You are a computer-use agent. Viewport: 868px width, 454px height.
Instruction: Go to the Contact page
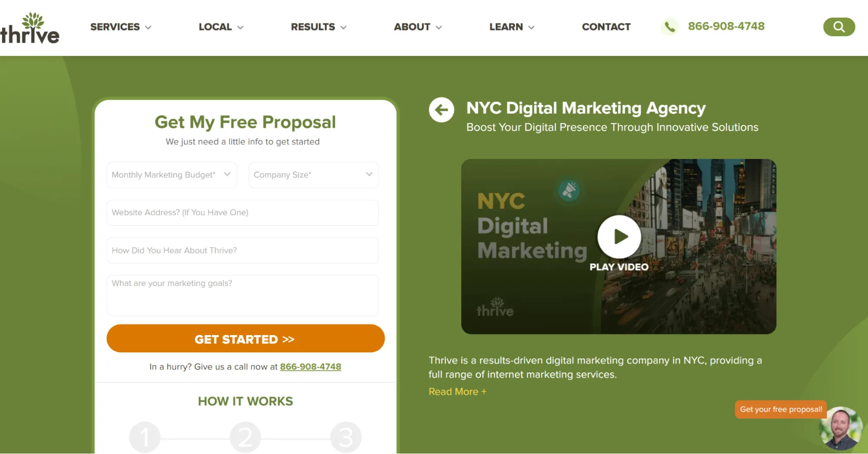pyautogui.click(x=606, y=27)
